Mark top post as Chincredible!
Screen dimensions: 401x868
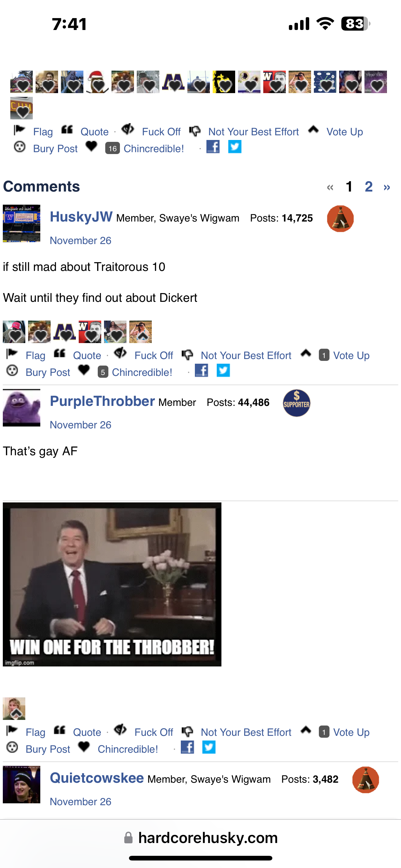pos(154,149)
